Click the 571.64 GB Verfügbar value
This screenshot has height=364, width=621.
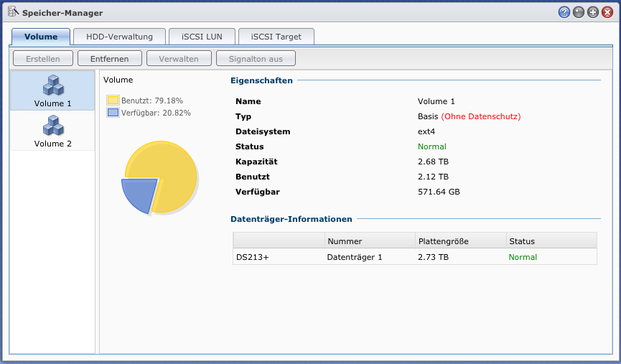pos(439,192)
